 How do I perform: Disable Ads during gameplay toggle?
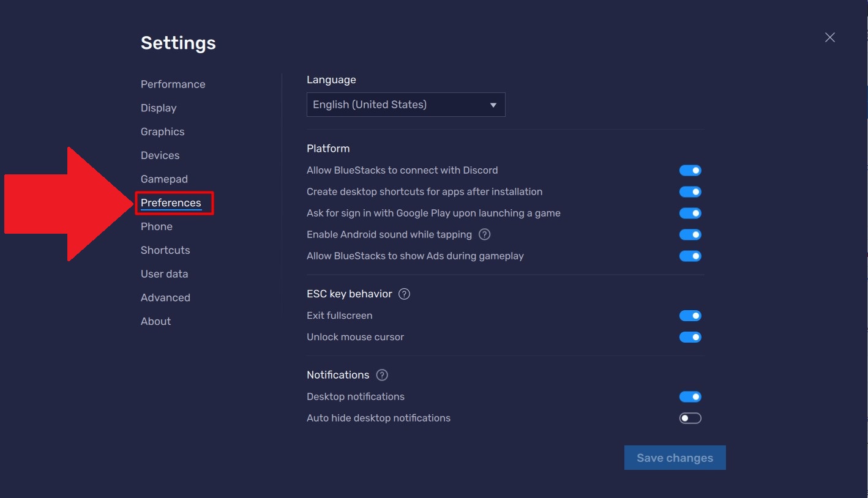[690, 256]
